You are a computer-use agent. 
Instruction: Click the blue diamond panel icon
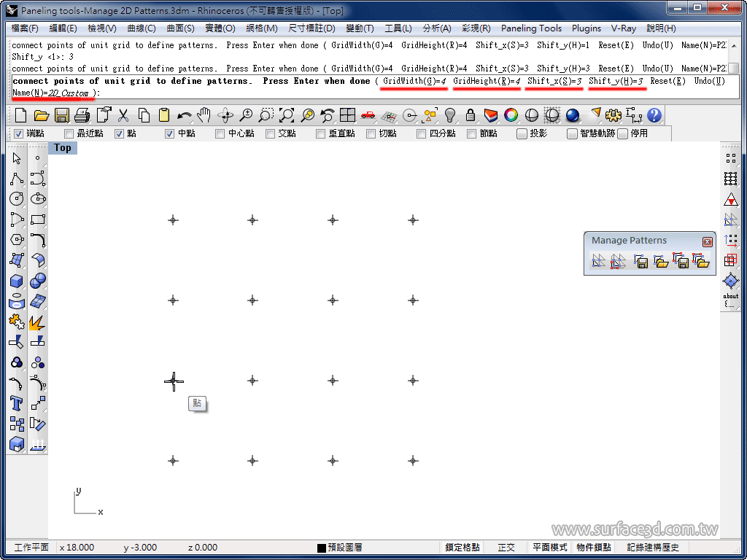pyautogui.click(x=731, y=281)
